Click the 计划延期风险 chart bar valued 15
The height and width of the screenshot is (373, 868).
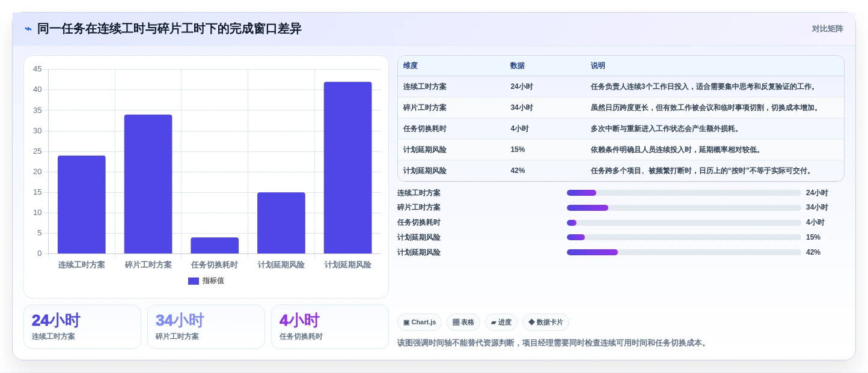281,223
